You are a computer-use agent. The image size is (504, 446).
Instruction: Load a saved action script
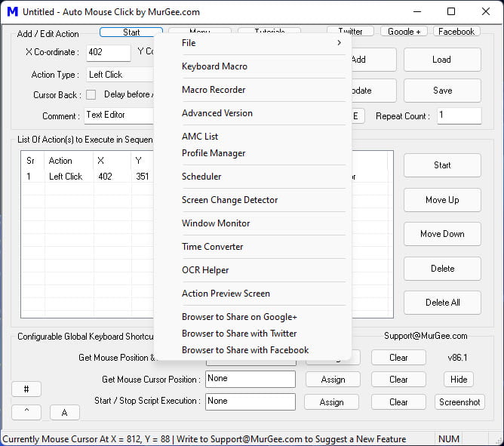(442, 60)
